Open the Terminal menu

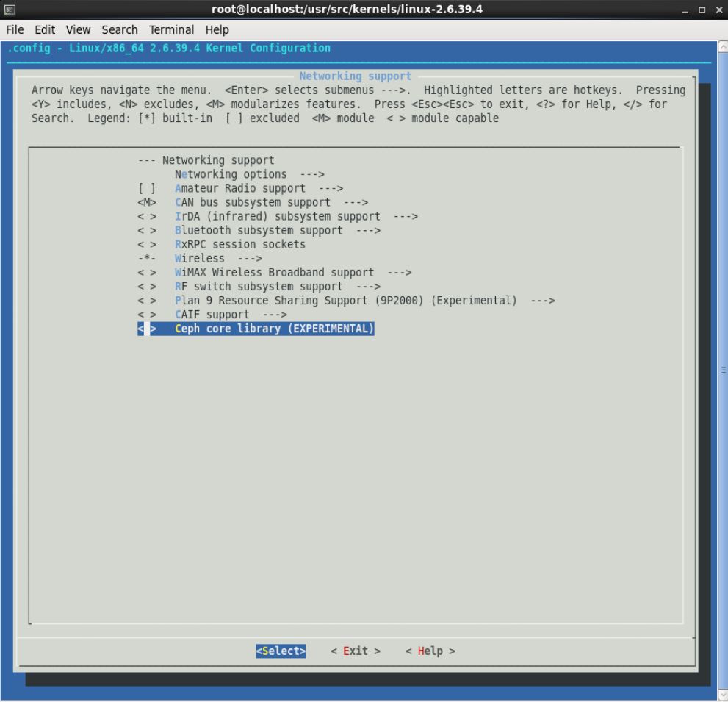tap(171, 29)
